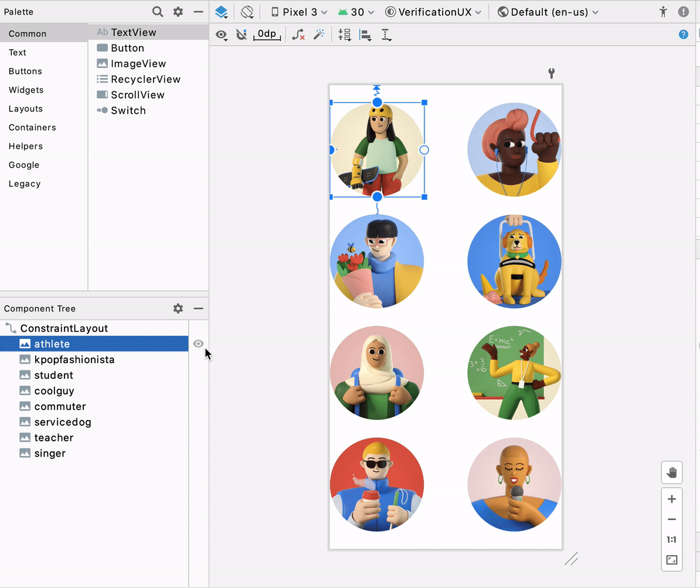
Task: Open the Align elements toolbar icon
Action: click(x=365, y=34)
